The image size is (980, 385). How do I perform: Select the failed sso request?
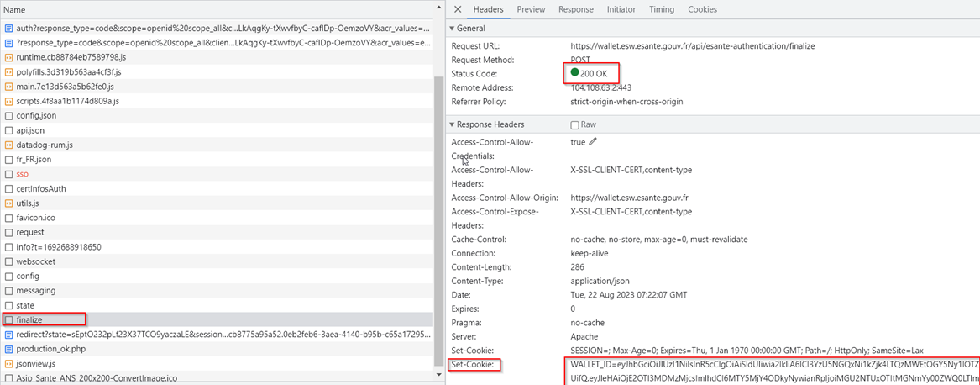click(23, 174)
